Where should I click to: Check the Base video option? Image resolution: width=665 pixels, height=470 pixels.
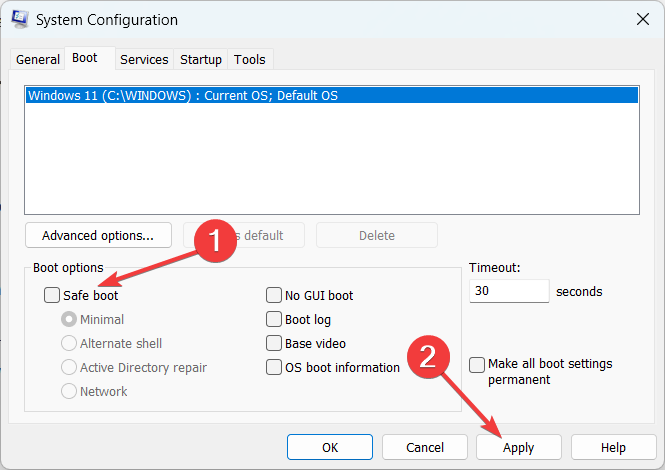[274, 343]
